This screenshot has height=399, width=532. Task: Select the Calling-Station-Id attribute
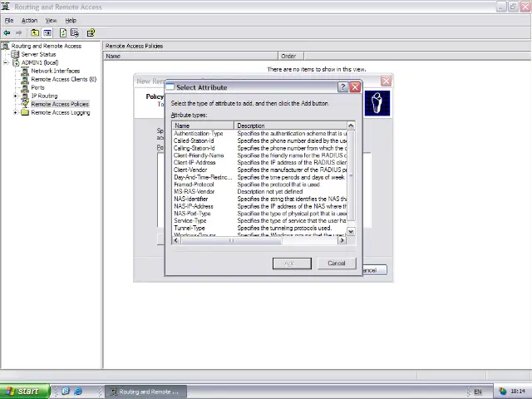coord(194,148)
